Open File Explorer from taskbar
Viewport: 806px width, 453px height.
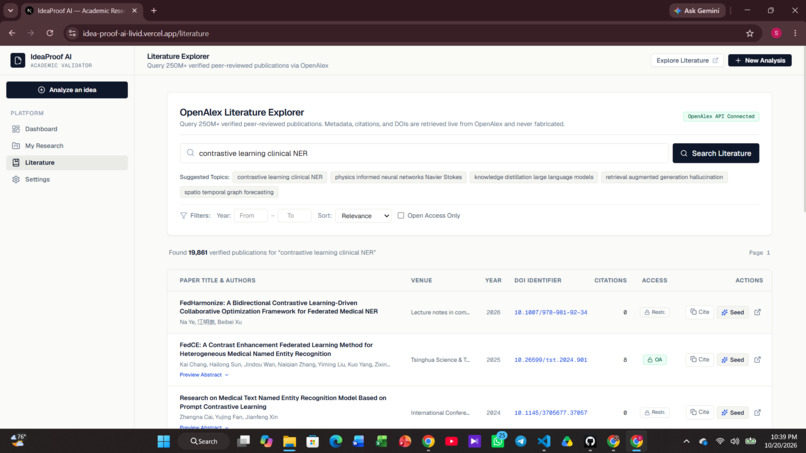tap(289, 441)
